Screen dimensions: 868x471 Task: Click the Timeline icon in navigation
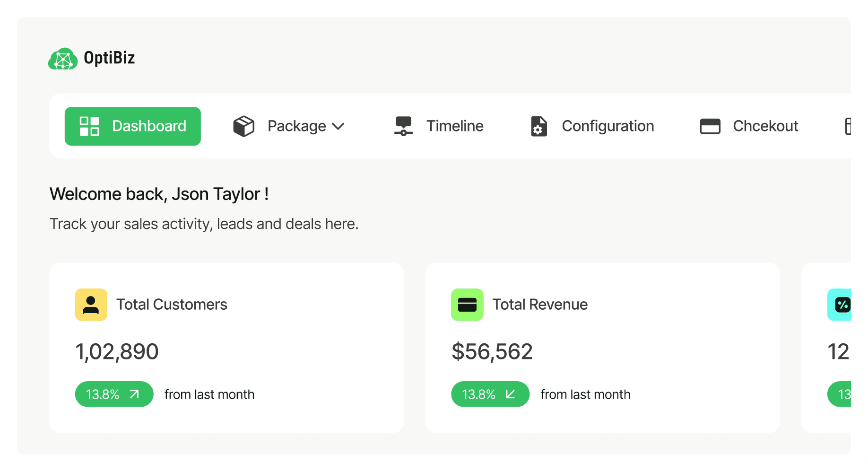click(x=403, y=126)
